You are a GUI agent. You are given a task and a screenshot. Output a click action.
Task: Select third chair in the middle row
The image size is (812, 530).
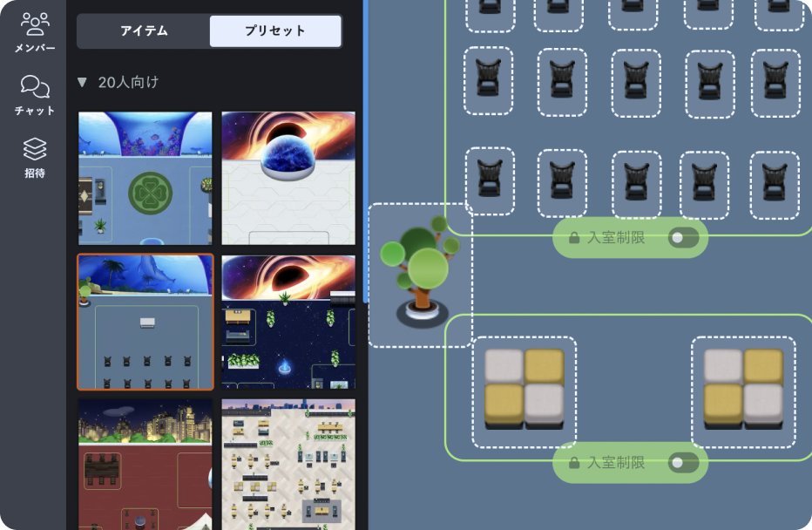click(636, 83)
